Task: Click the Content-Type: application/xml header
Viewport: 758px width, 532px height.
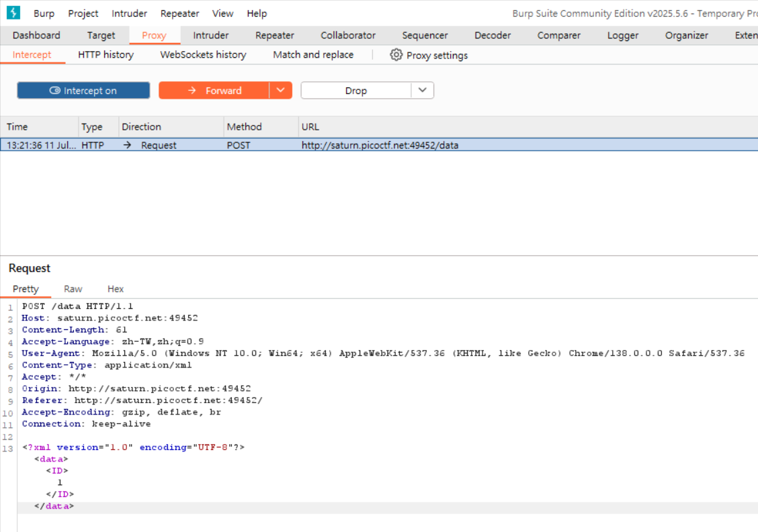Action: [x=107, y=365]
